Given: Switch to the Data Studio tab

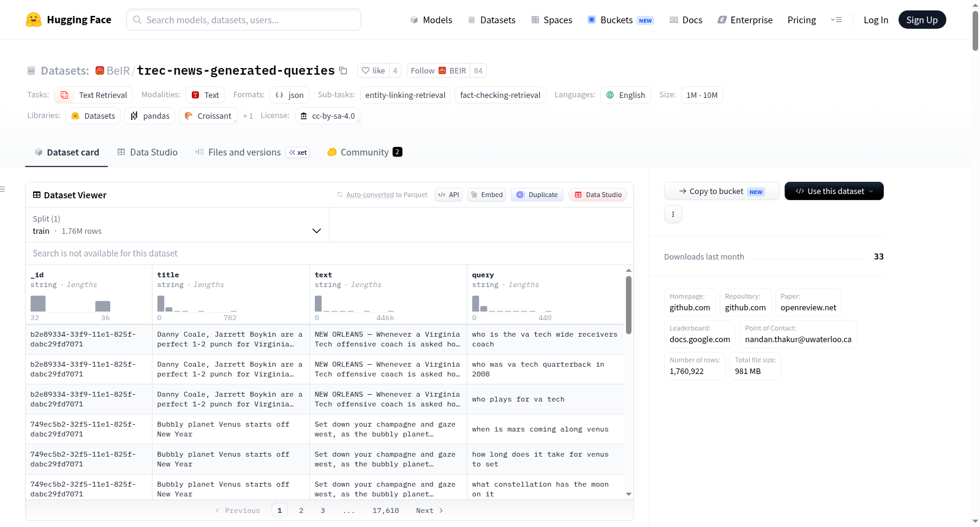Looking at the screenshot, I should (x=148, y=152).
